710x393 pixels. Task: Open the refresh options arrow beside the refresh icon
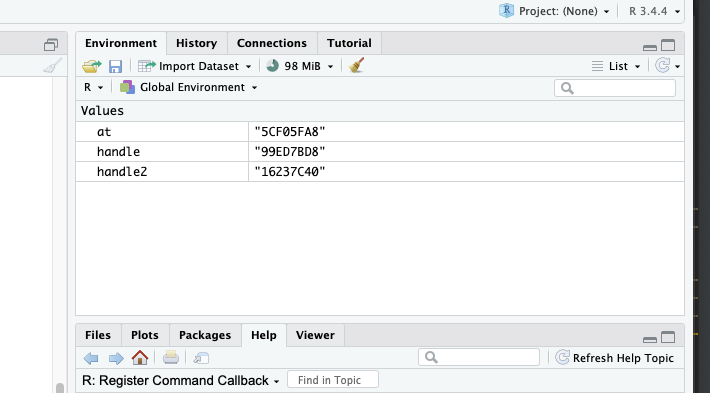tap(677, 67)
